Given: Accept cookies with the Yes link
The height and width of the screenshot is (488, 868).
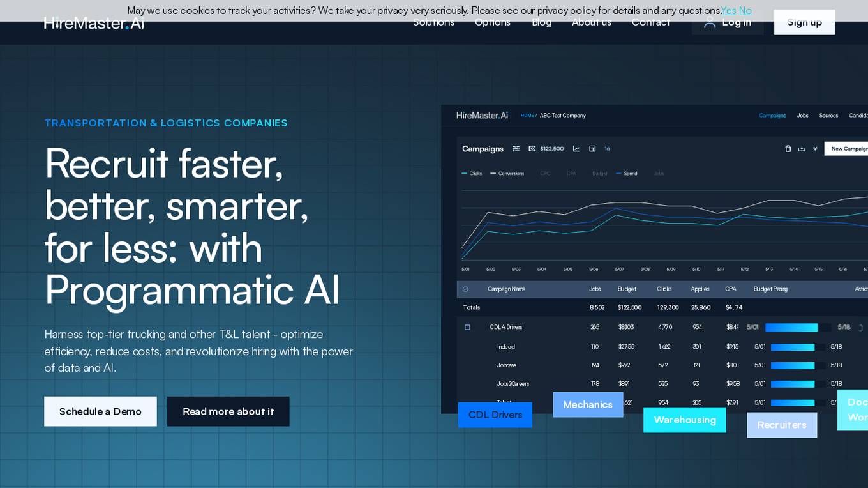Looking at the screenshot, I should point(728,11).
